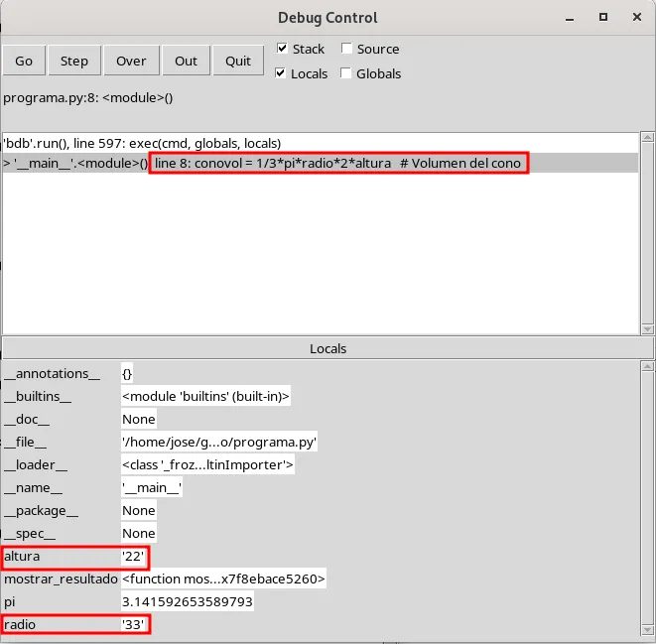The image size is (656, 644).
Task: Quit the debugger with the Quit button
Action: pyautogui.click(x=238, y=62)
